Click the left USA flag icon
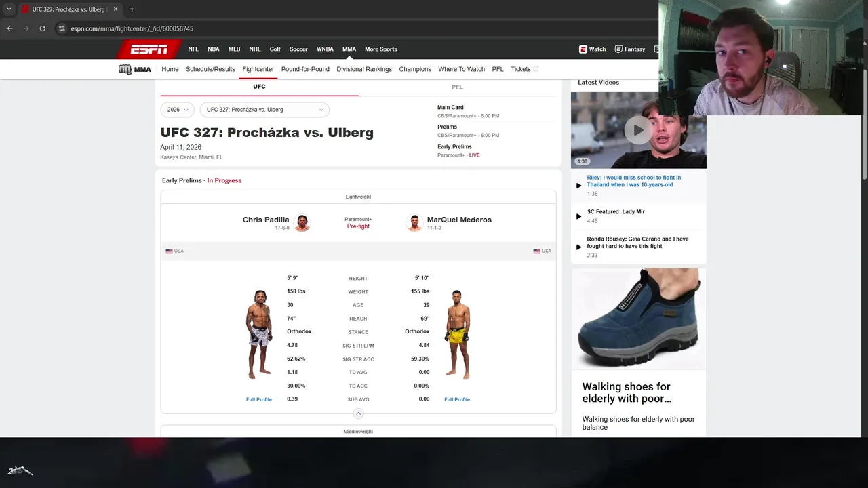This screenshot has height=488, width=868. [169, 251]
